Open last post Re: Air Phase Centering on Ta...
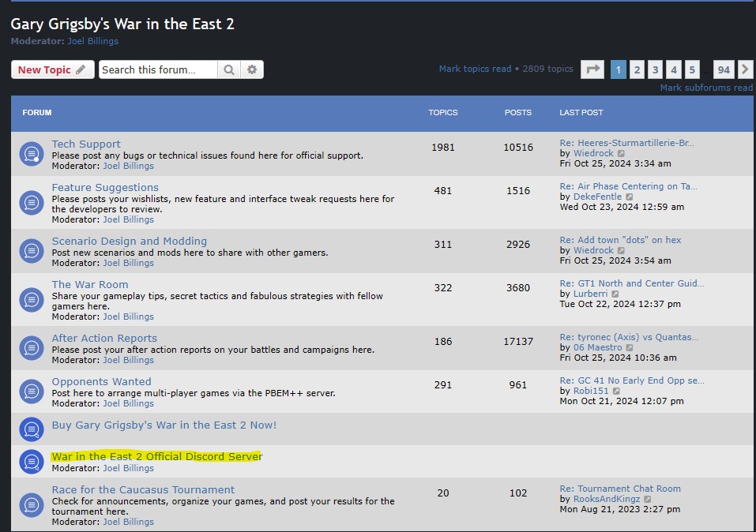This screenshot has height=532, width=756. [628, 186]
